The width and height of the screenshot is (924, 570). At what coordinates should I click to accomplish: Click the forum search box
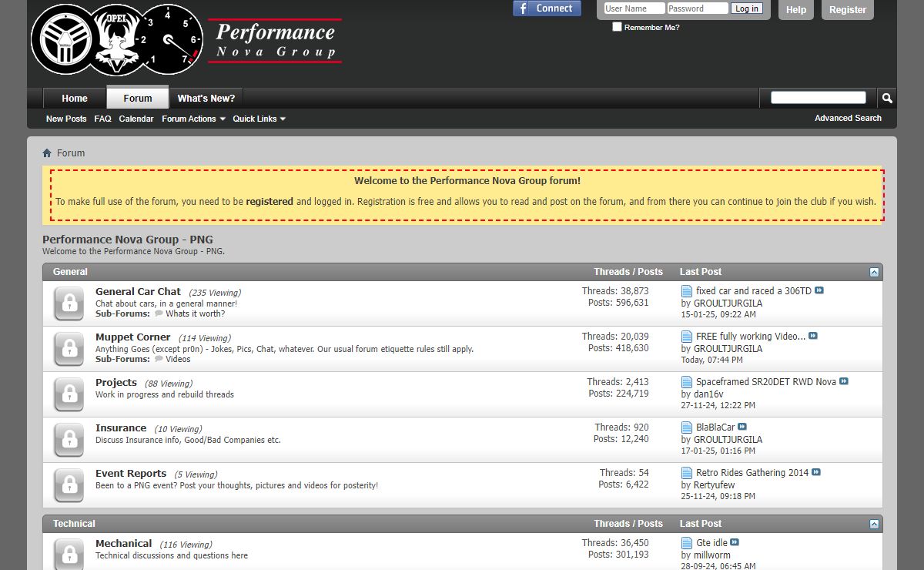(x=819, y=98)
